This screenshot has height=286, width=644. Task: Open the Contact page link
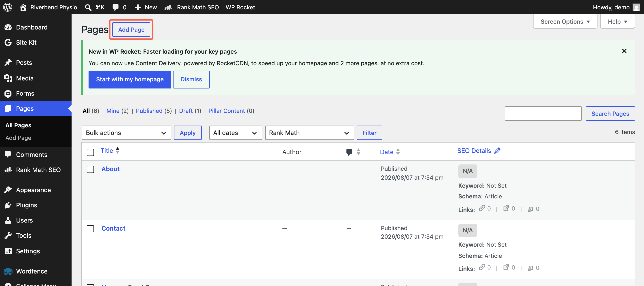pyautogui.click(x=113, y=228)
